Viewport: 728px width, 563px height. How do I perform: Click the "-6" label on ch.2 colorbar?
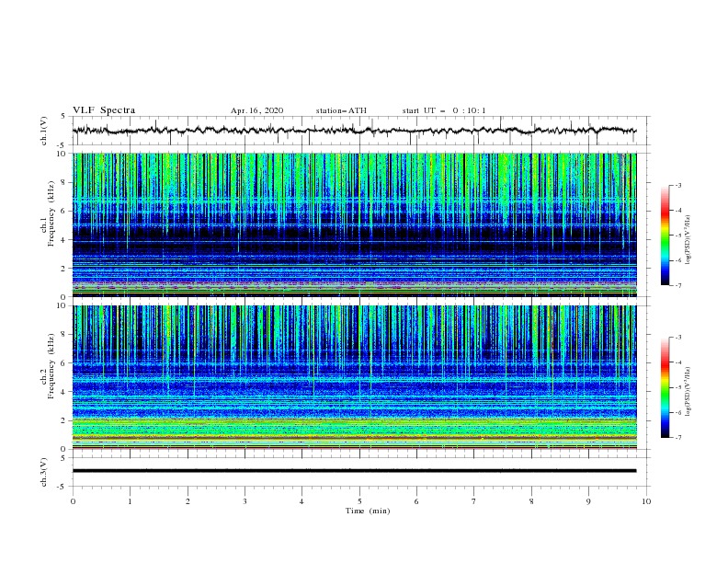[677, 412]
